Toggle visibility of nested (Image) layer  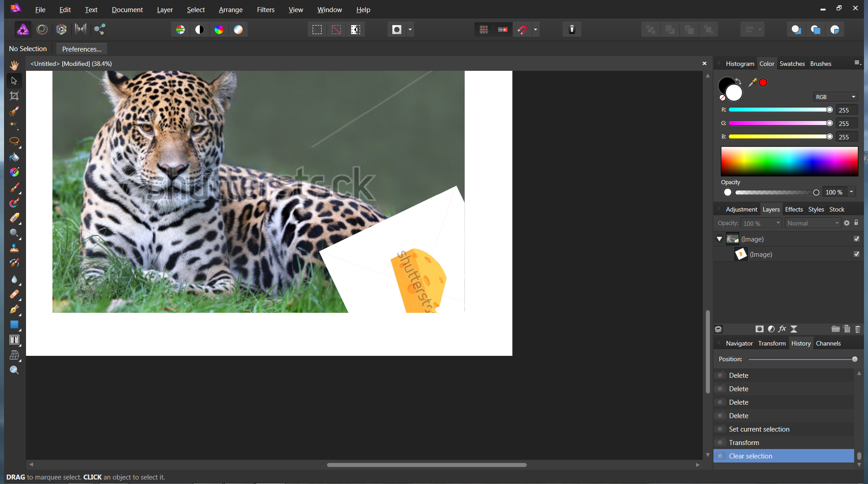[x=857, y=254]
